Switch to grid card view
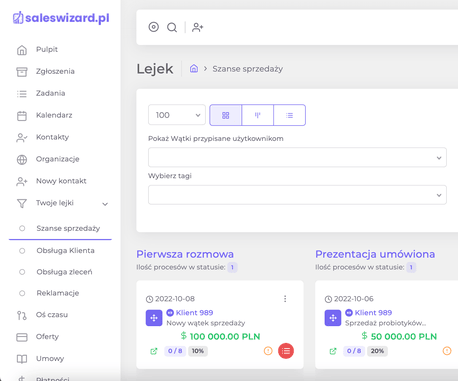458x381 pixels. pyautogui.click(x=226, y=115)
